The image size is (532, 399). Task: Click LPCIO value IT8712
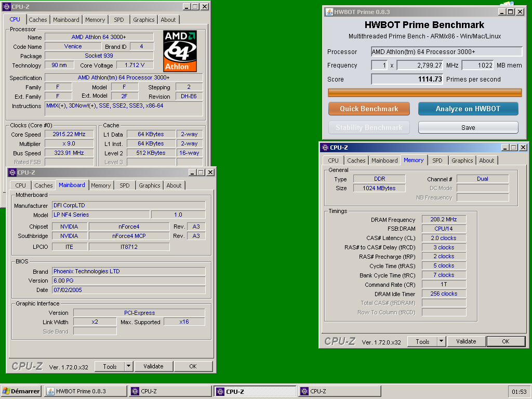pos(129,247)
